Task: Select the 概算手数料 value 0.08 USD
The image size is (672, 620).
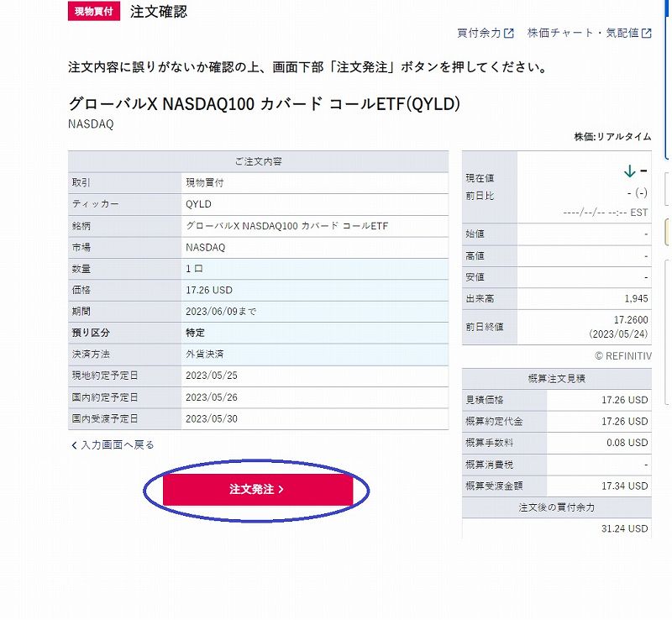Action: 627,443
